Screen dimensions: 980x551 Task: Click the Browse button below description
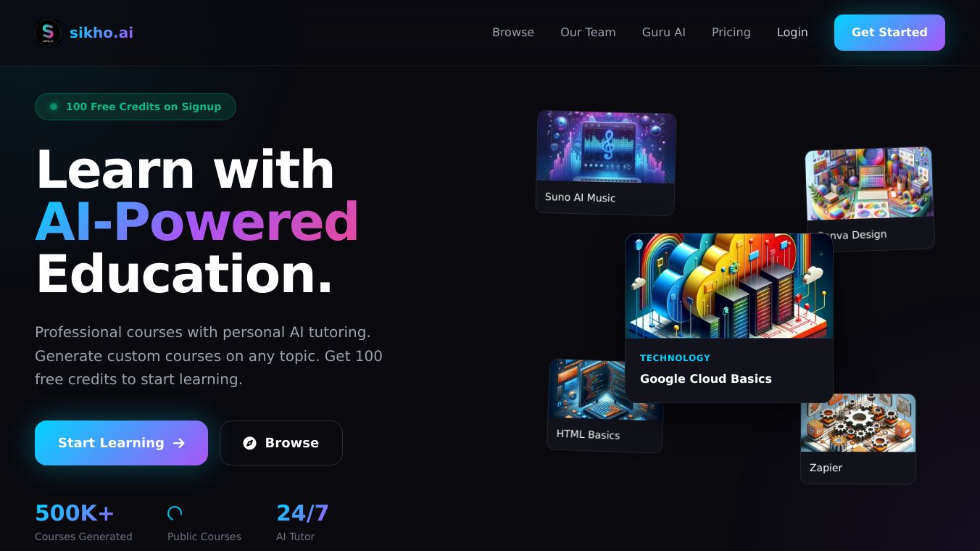pos(281,443)
